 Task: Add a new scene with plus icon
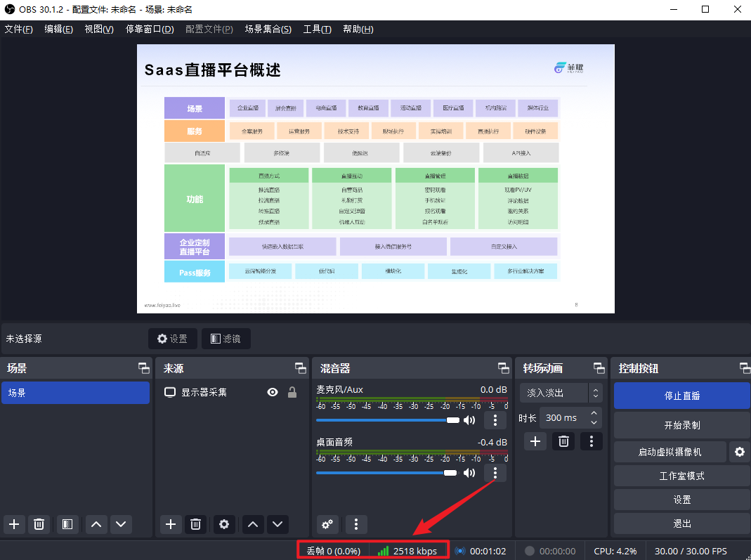pos(14,523)
